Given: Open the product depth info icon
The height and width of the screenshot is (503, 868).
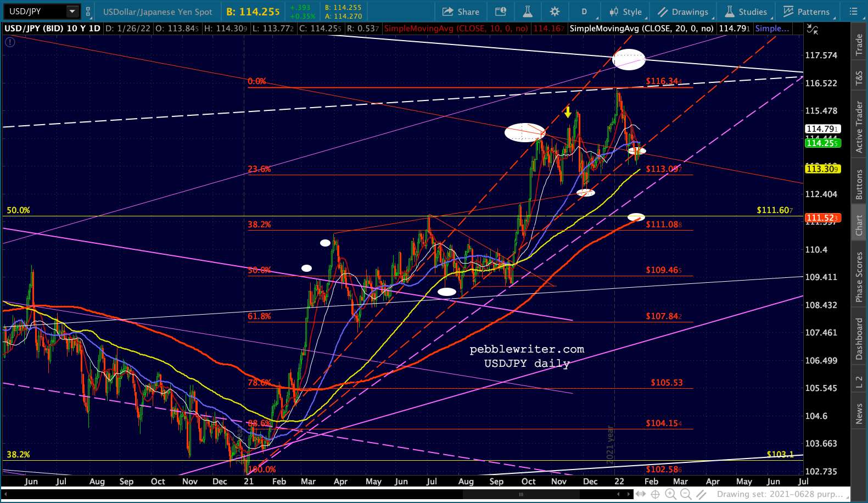Looking at the screenshot, I should [500, 12].
